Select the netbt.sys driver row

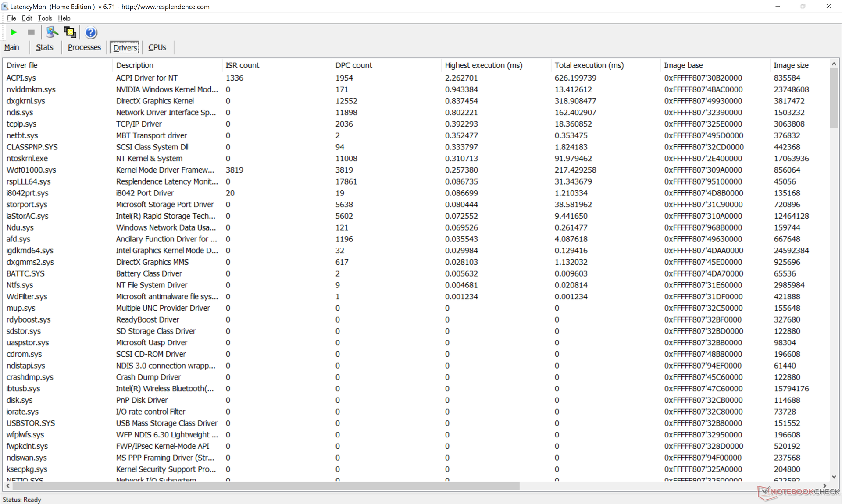[416, 135]
